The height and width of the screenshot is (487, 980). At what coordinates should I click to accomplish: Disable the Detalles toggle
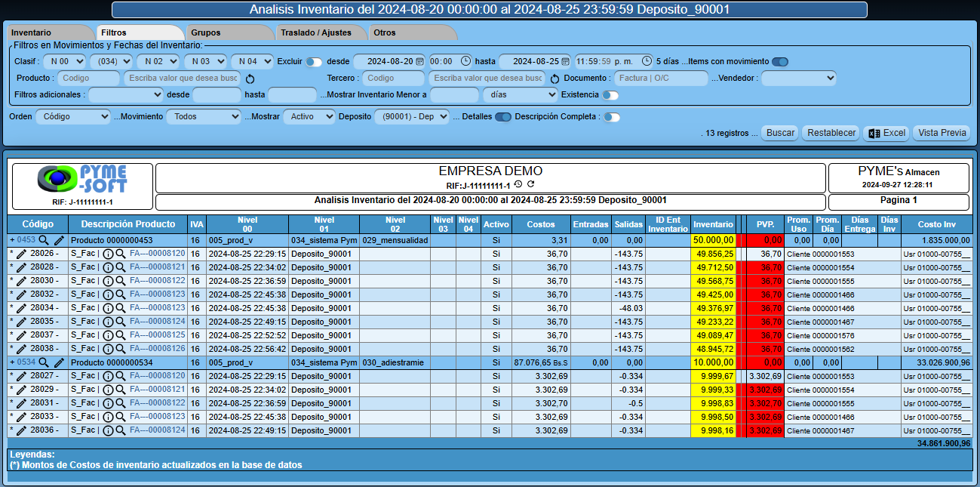pos(503,117)
